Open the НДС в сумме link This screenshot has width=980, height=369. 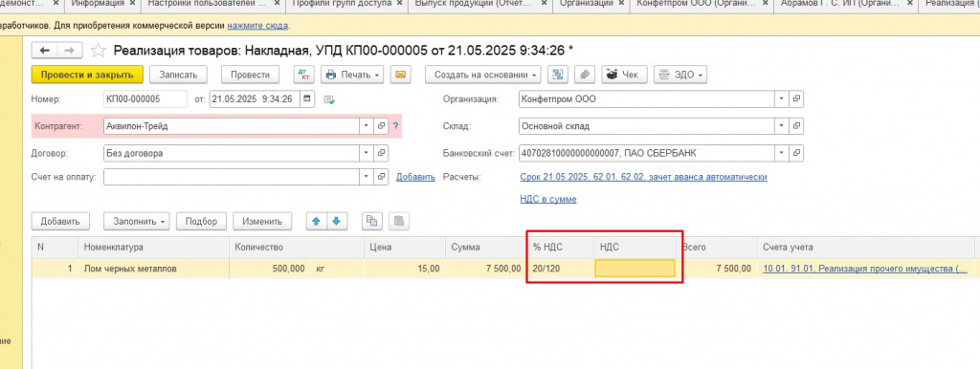[548, 199]
